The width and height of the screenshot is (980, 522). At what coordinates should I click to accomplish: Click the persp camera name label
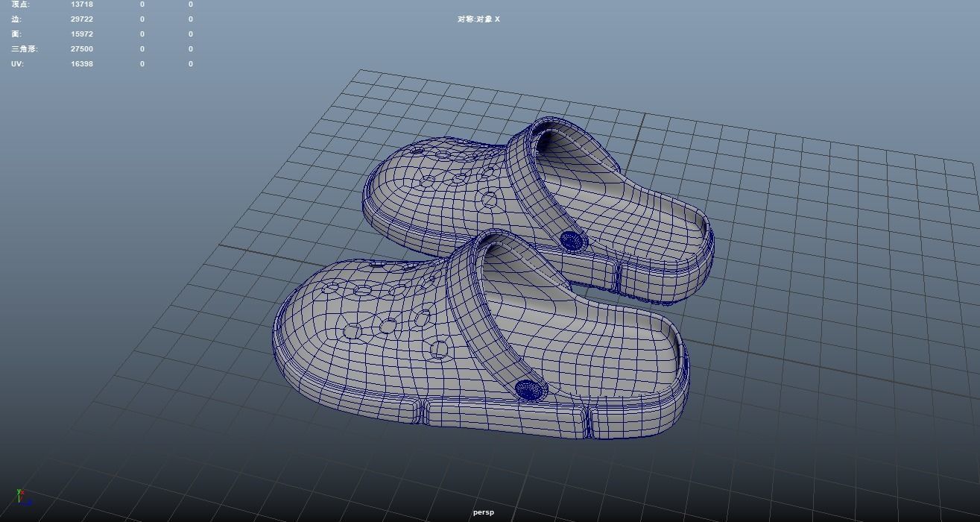click(x=483, y=512)
